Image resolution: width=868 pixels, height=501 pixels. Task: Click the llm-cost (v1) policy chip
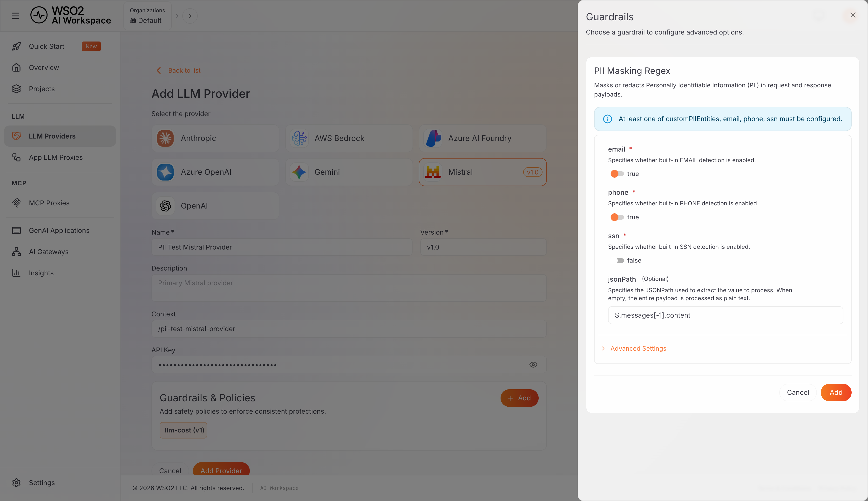coord(183,430)
